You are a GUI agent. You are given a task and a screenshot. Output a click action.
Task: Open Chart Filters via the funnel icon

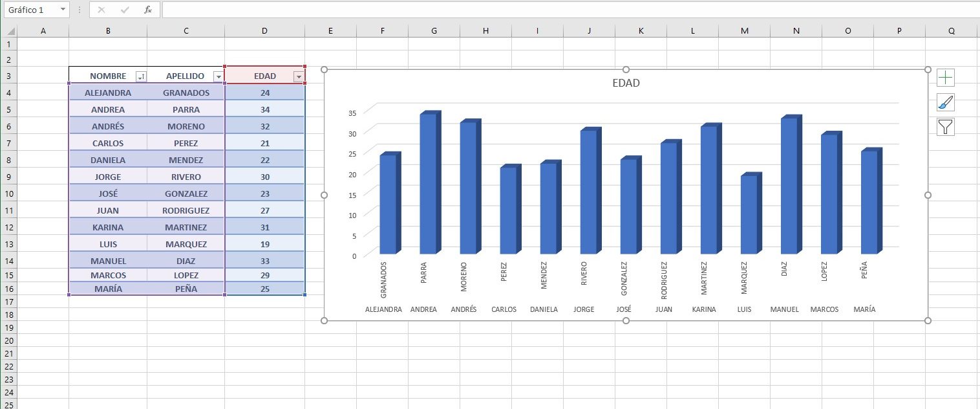(x=945, y=127)
